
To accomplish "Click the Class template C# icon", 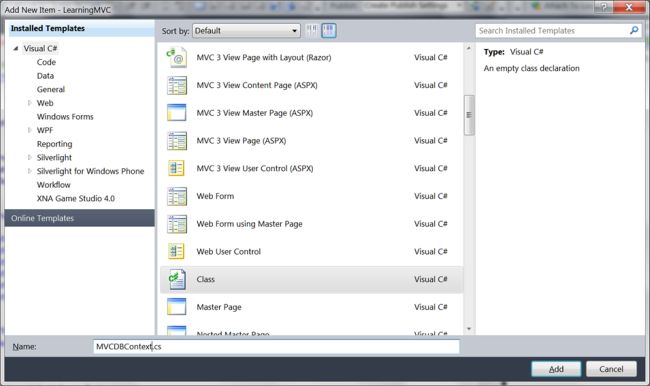I will click(177, 279).
